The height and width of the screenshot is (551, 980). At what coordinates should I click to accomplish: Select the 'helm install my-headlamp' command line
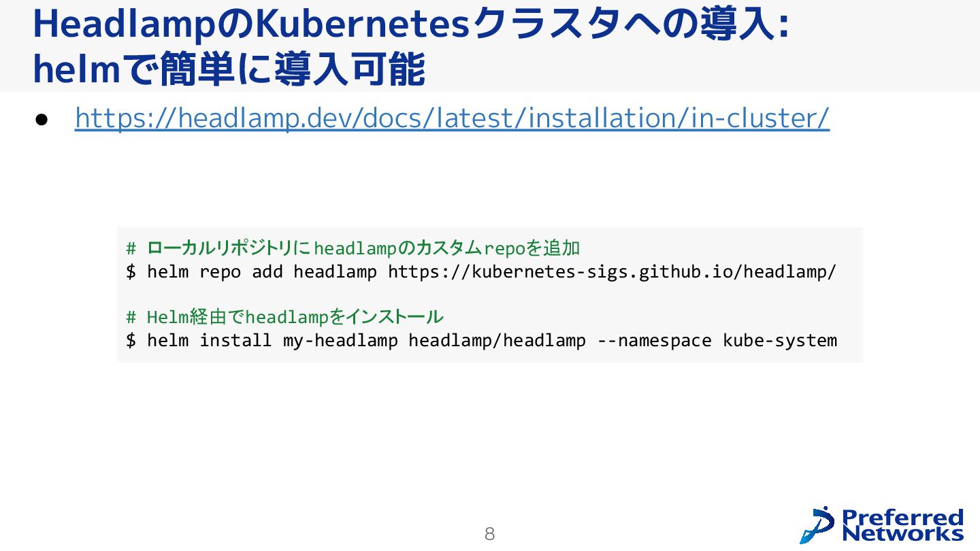pyautogui.click(x=482, y=340)
